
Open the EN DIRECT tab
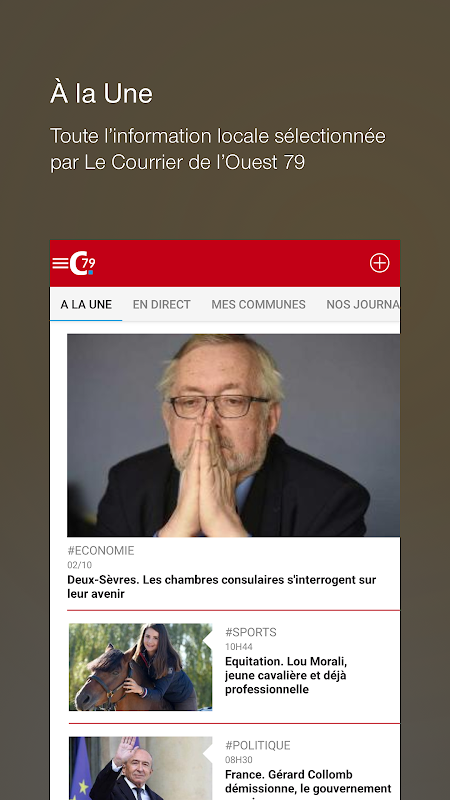pos(162,305)
